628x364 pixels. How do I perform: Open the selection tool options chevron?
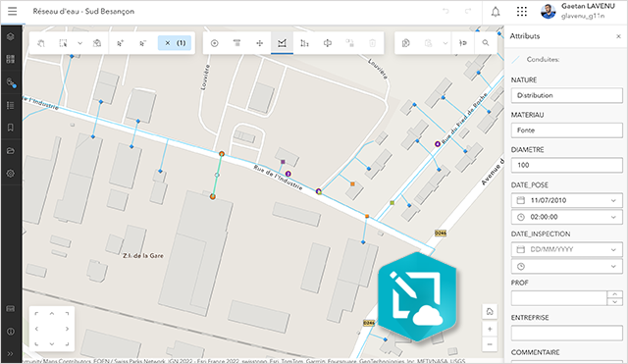pos(79,43)
